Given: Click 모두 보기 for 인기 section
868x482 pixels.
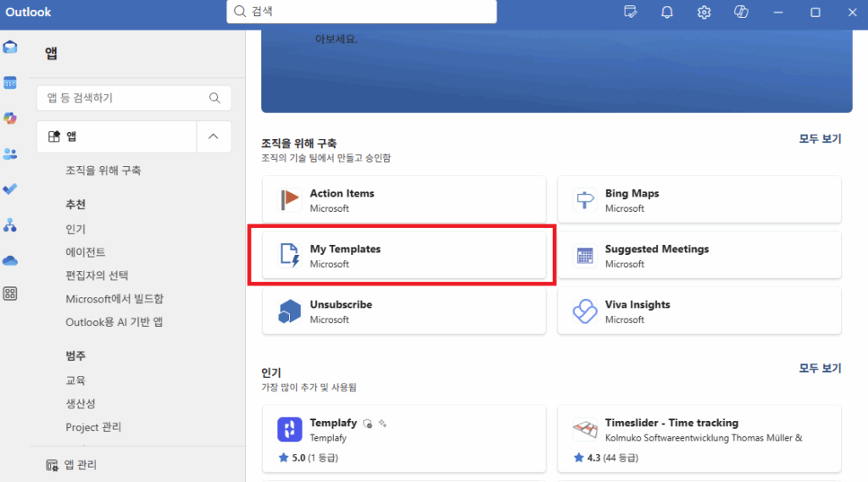Looking at the screenshot, I should pos(820,368).
